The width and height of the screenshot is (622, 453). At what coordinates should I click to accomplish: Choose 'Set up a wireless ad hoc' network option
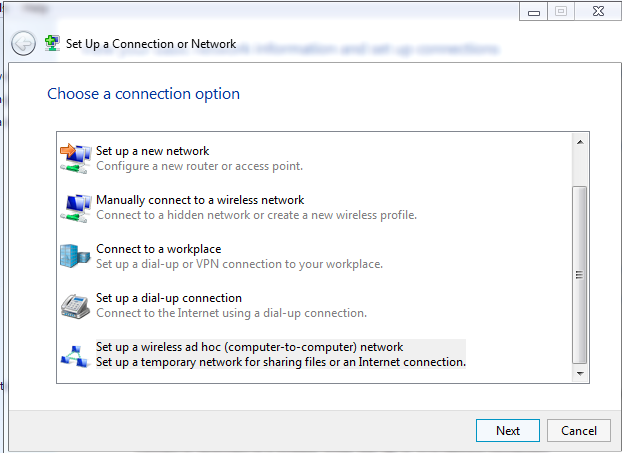click(x=250, y=347)
